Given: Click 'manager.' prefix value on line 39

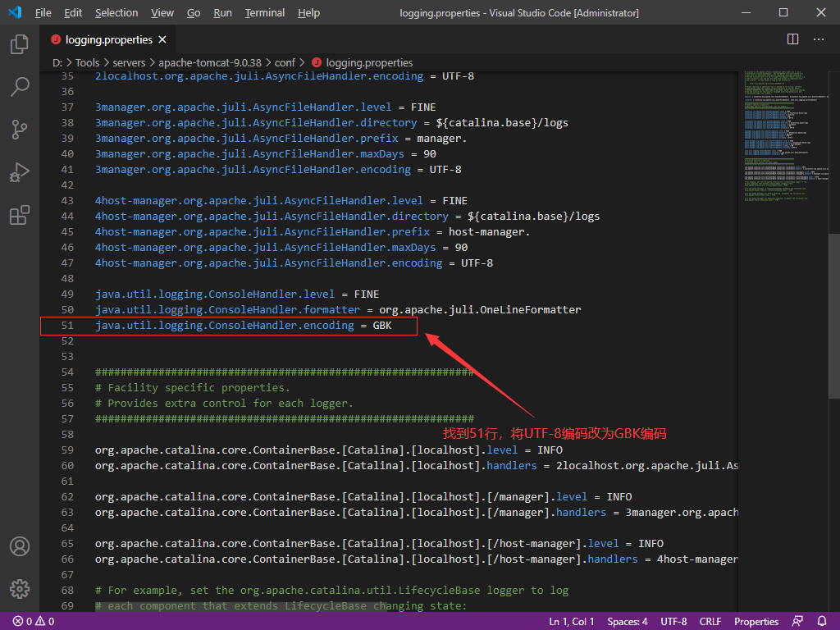Looking at the screenshot, I should (442, 138).
